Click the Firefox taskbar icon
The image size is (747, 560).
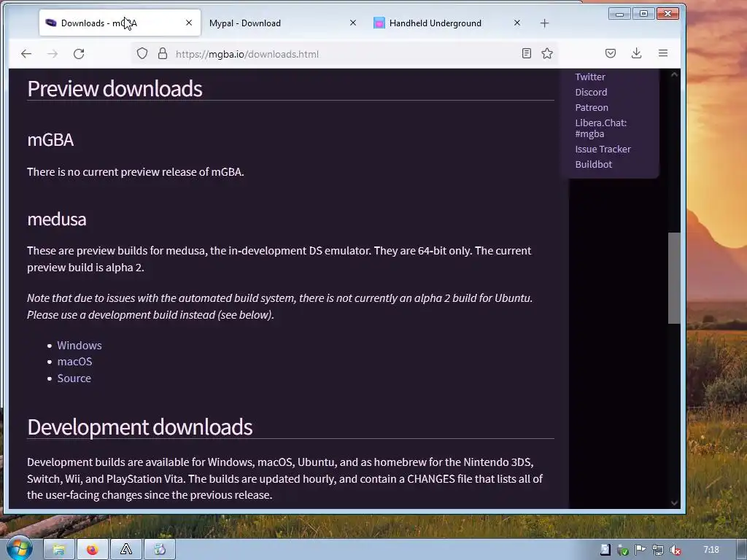(93, 550)
